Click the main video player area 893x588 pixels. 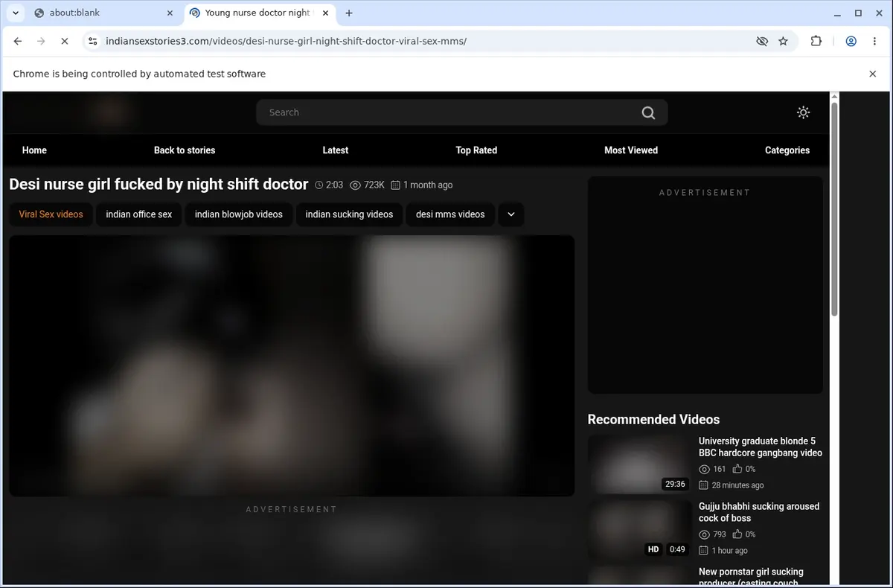(x=292, y=365)
